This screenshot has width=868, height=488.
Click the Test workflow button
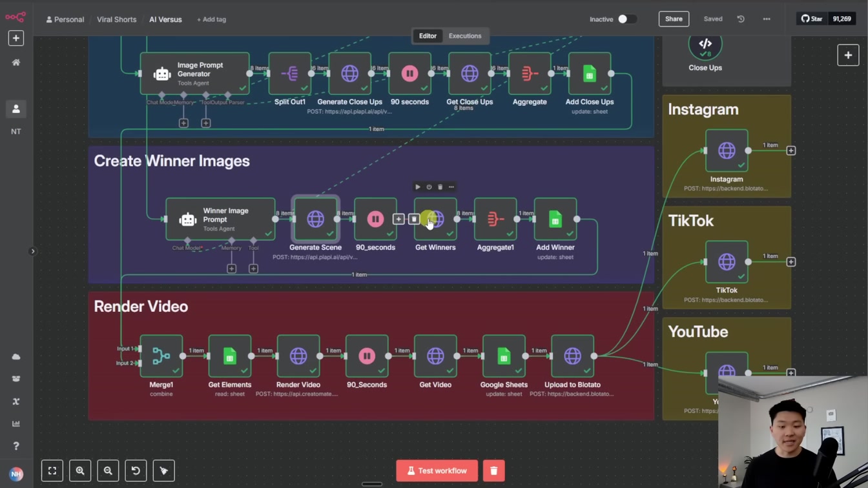437,471
